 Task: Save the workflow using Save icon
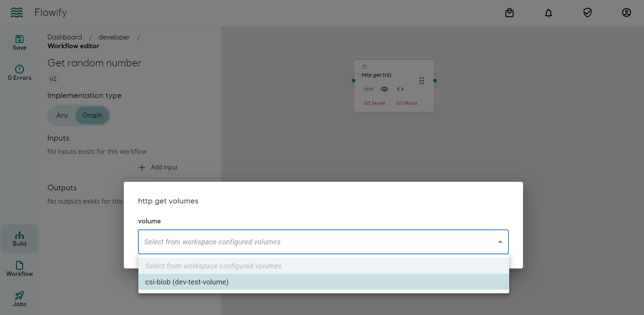[x=20, y=43]
